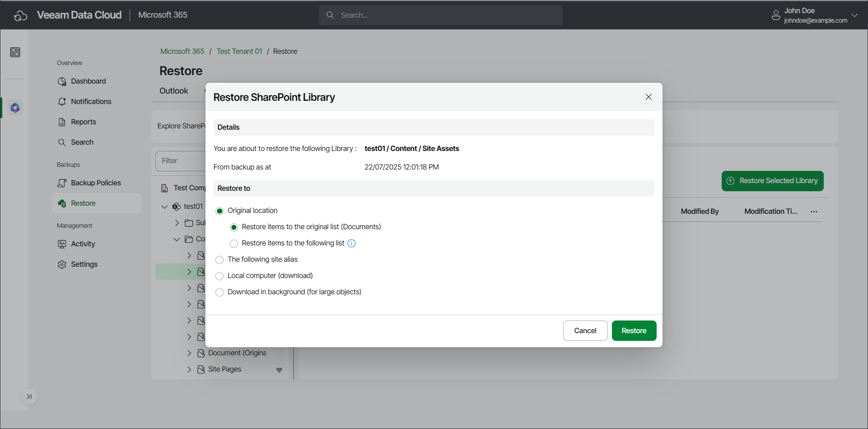Select the Microsoft 365 product icon in rail

click(15, 108)
